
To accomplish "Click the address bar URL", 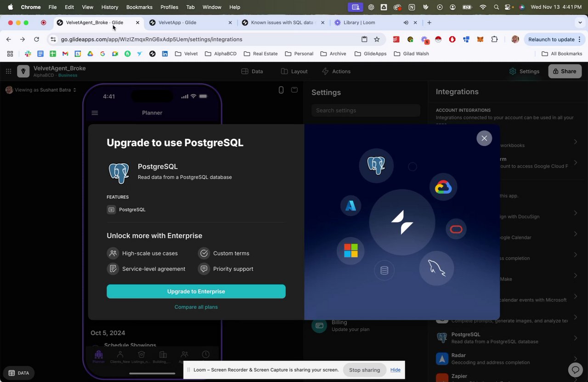I will click(x=152, y=40).
